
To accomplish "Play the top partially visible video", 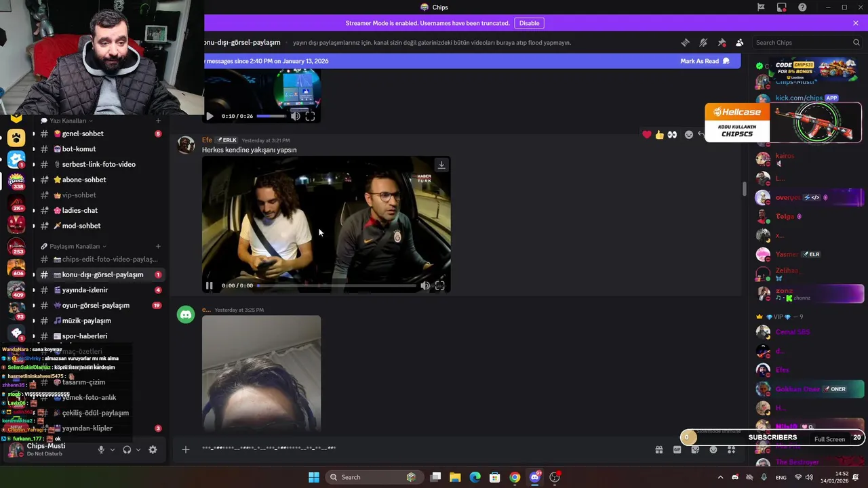I will point(210,116).
